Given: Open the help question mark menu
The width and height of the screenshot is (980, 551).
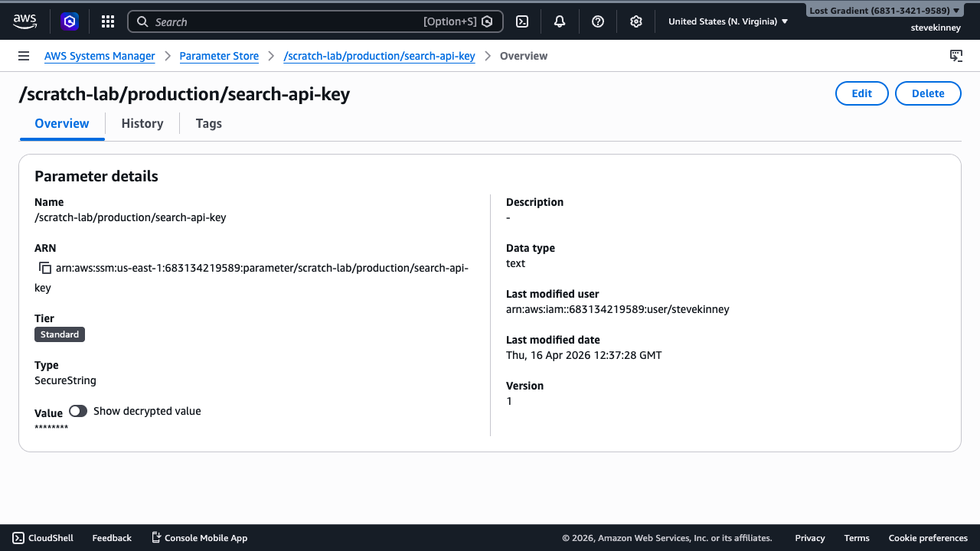Looking at the screenshot, I should tap(598, 21).
